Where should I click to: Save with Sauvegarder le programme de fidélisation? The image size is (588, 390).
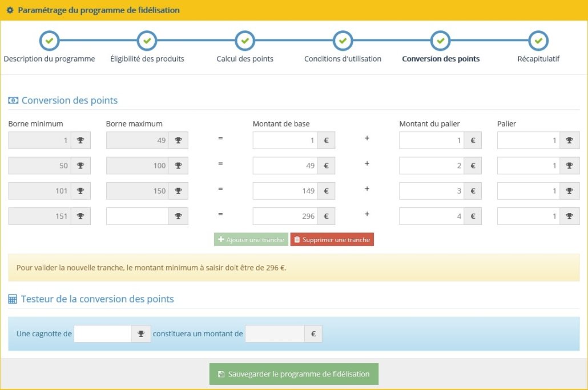(293, 374)
